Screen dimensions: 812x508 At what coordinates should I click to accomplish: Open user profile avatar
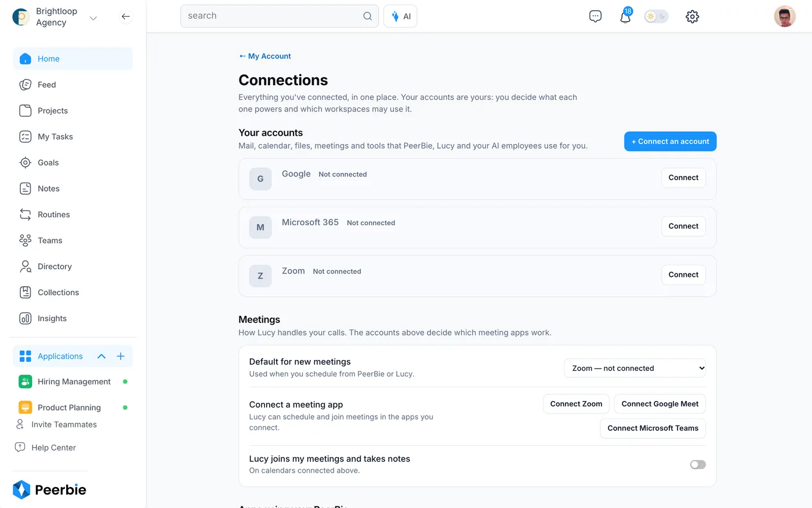[785, 16]
